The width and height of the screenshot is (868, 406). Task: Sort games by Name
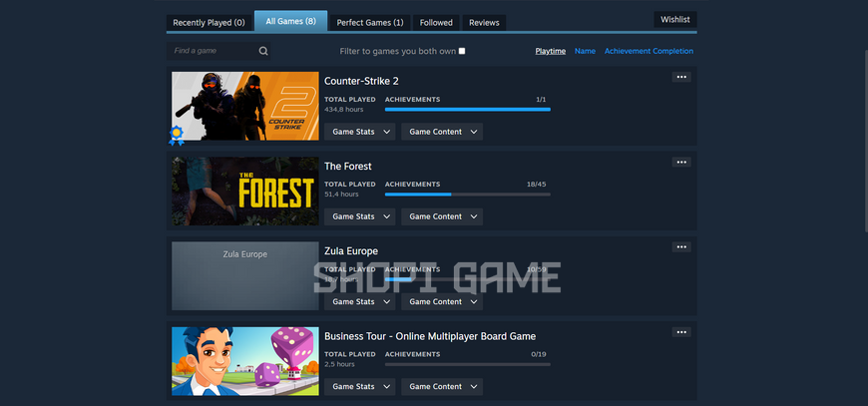pos(585,51)
